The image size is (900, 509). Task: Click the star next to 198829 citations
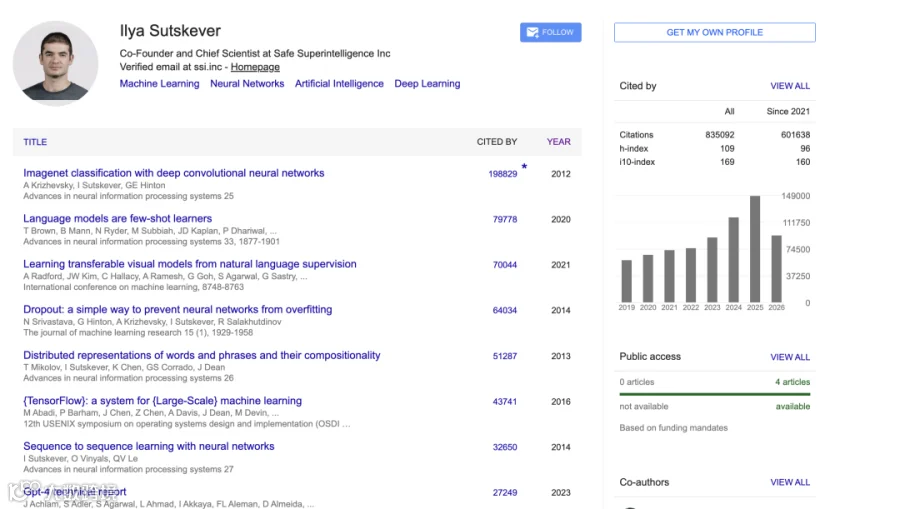click(524, 166)
